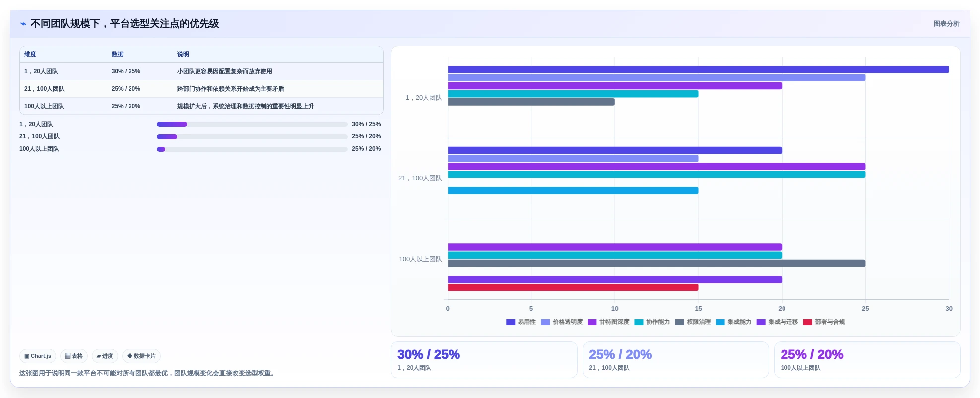Viewport: 980px width, 398px height.
Task: Click the light blue 集成能力 bar in the chart
Action: 573,191
